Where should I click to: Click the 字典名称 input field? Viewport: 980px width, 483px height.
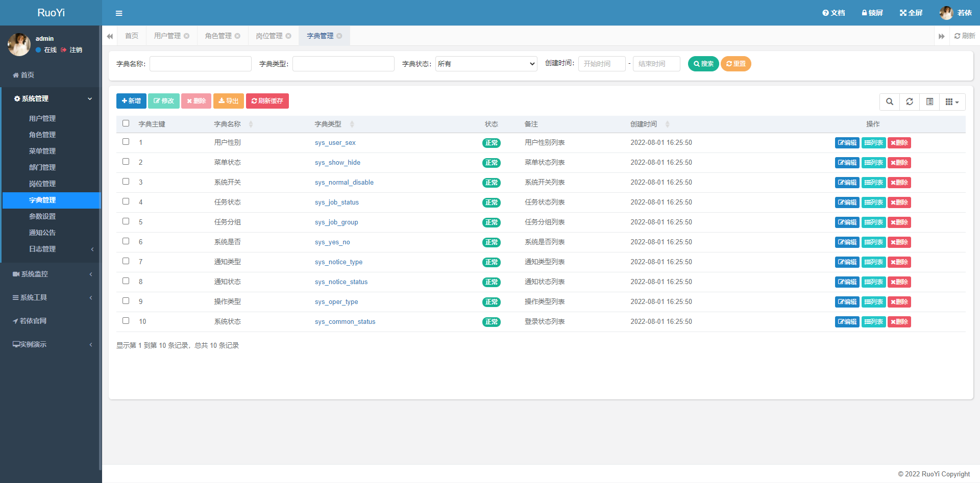pyautogui.click(x=200, y=64)
